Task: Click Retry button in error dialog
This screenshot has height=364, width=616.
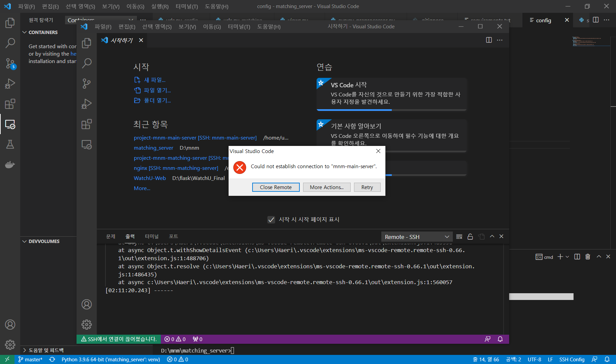Action: click(x=367, y=187)
